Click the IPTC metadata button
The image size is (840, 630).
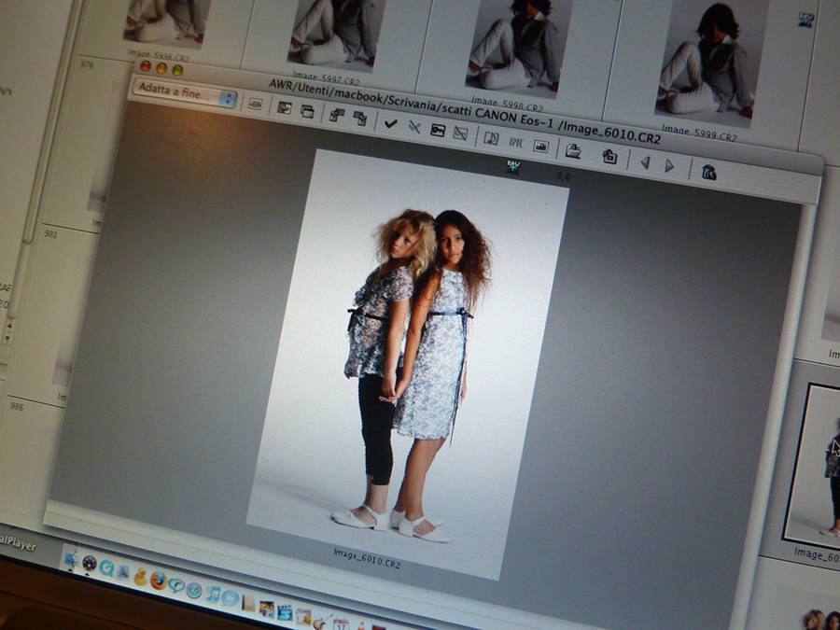tap(515, 142)
